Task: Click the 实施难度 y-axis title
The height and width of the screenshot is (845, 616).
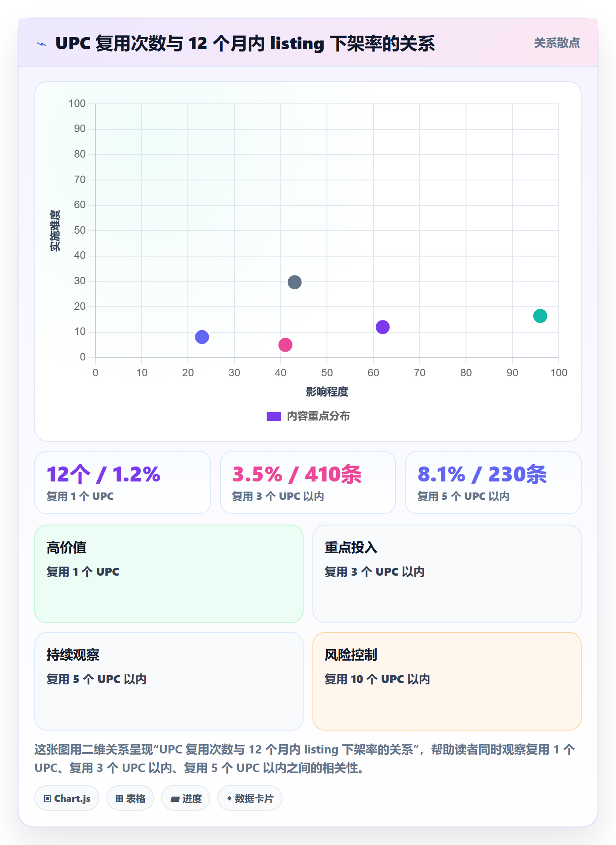Action: coord(55,231)
